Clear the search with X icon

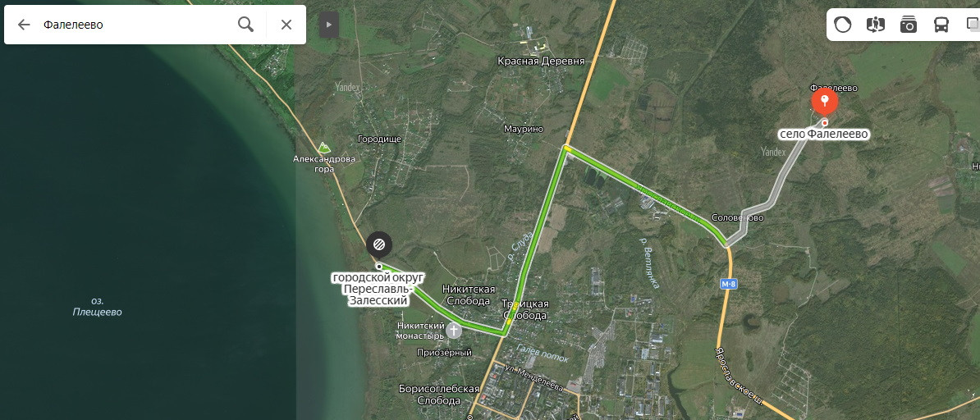[x=286, y=25]
